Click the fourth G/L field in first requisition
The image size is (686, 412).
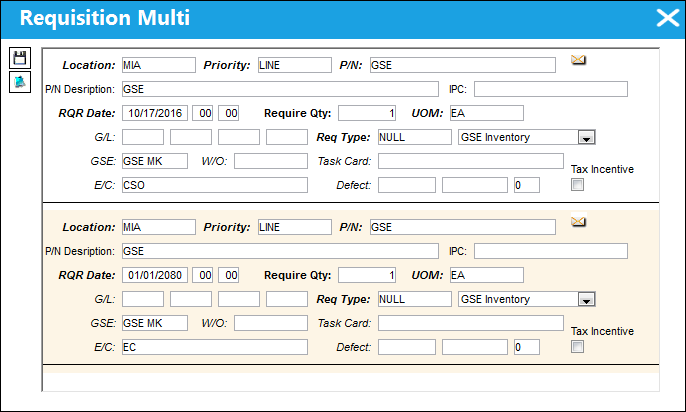(x=287, y=137)
